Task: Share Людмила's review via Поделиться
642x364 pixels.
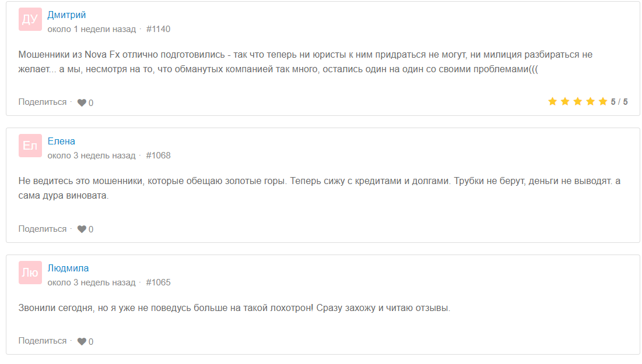Action: pyautogui.click(x=43, y=341)
